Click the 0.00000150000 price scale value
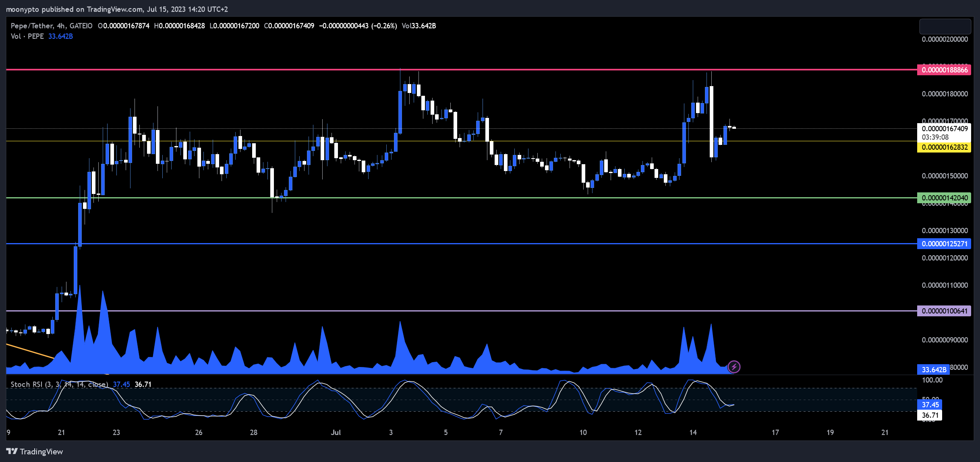 945,176
